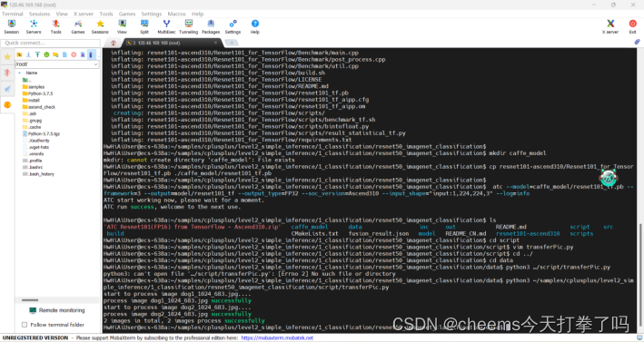Image resolution: width=644 pixels, height=342 pixels.
Task: Click the Remote monitoring button
Action: coord(57,310)
